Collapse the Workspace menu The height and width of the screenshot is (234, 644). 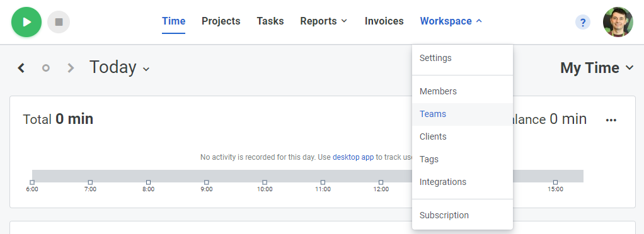tap(451, 21)
